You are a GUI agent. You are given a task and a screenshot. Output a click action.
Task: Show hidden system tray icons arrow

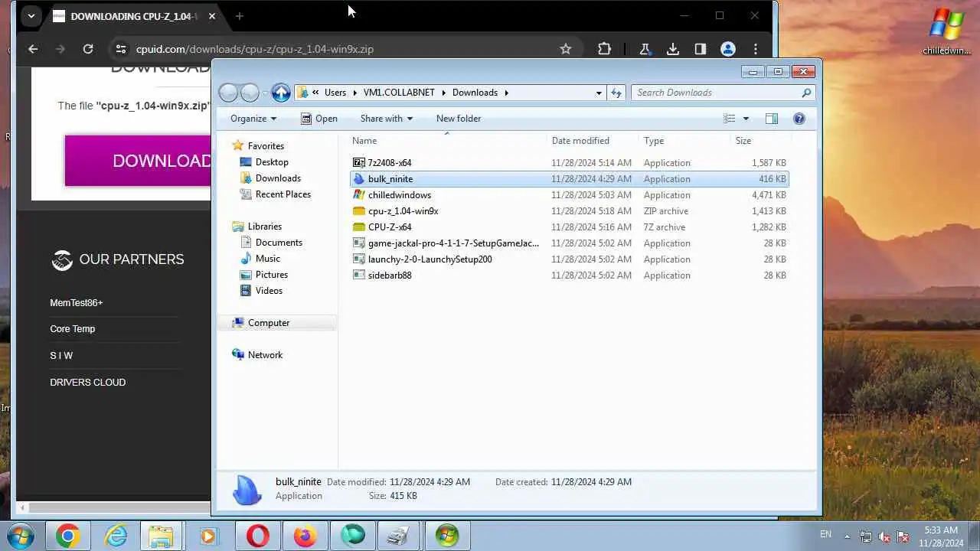coord(847,536)
